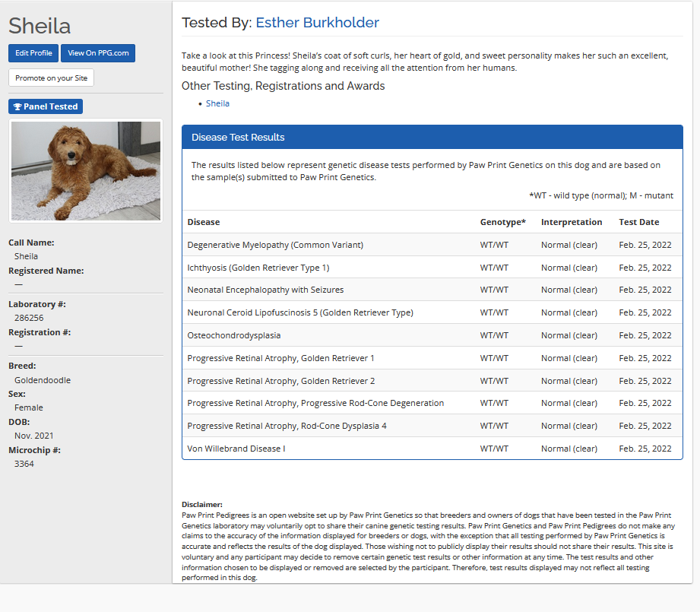Screen dimensions: 700x612
Task: Follow the Sheila link under Other Testing
Action: (x=217, y=103)
